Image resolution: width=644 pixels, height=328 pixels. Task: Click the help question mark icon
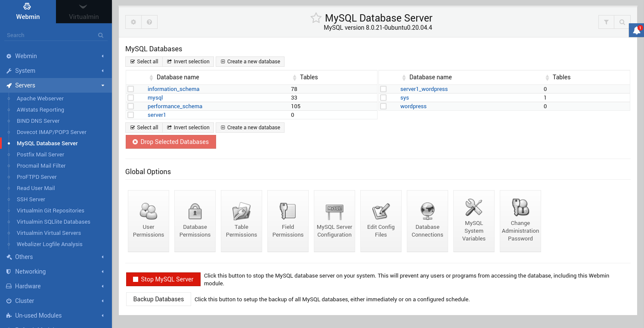pos(149,22)
